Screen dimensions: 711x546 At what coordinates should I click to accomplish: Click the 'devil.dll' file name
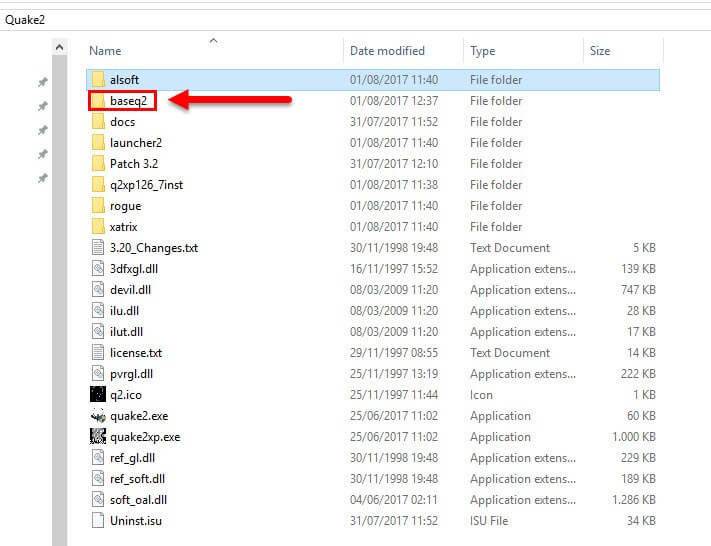[x=130, y=290]
